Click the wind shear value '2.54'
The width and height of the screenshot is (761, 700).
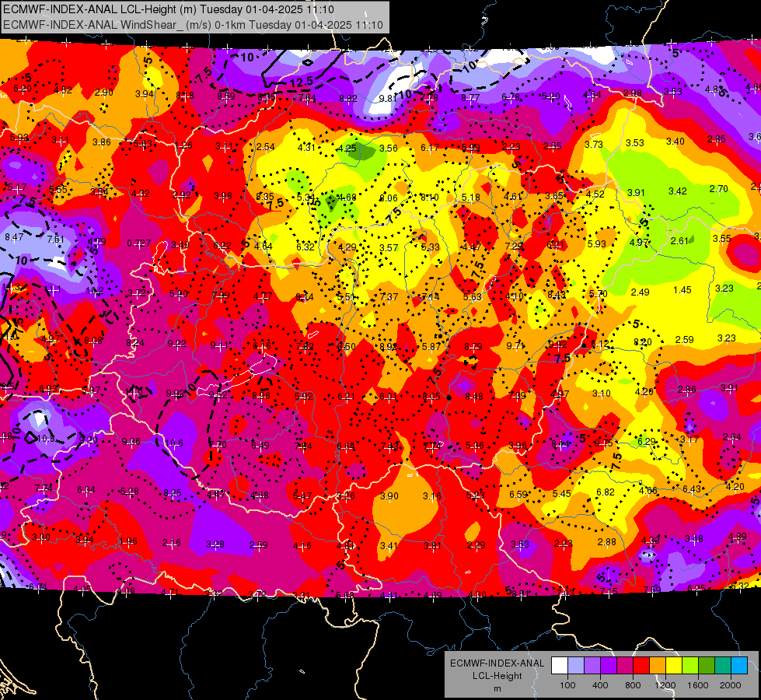tap(266, 147)
